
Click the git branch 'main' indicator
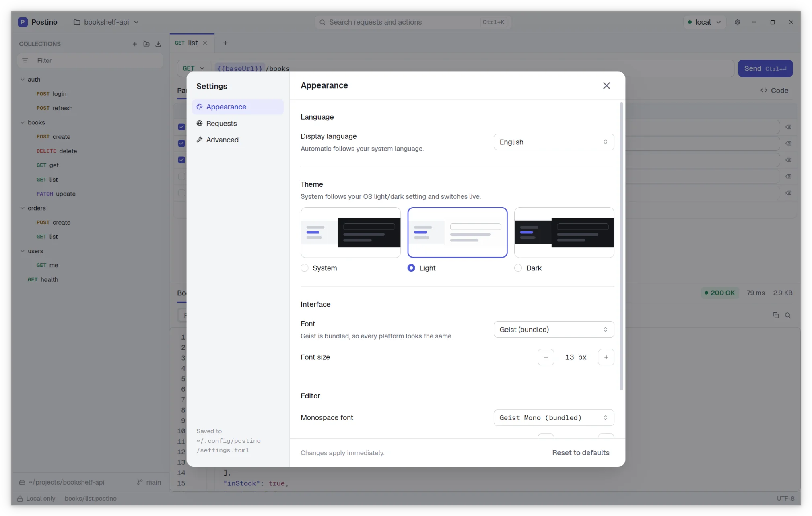pos(149,482)
